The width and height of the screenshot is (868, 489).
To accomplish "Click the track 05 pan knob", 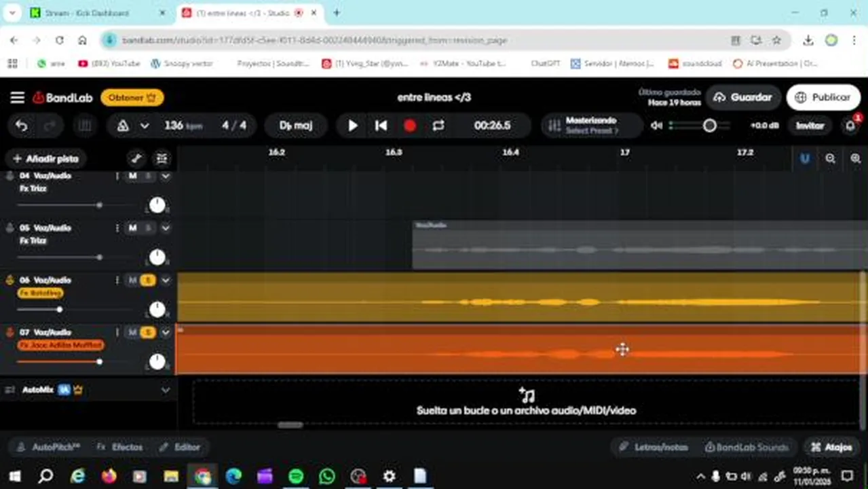I will [x=157, y=257].
